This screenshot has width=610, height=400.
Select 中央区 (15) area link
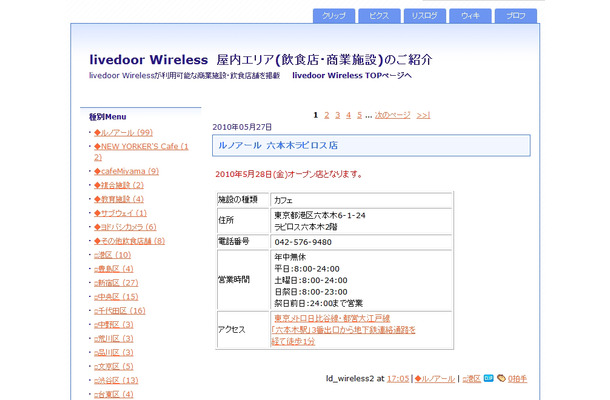pos(116,297)
